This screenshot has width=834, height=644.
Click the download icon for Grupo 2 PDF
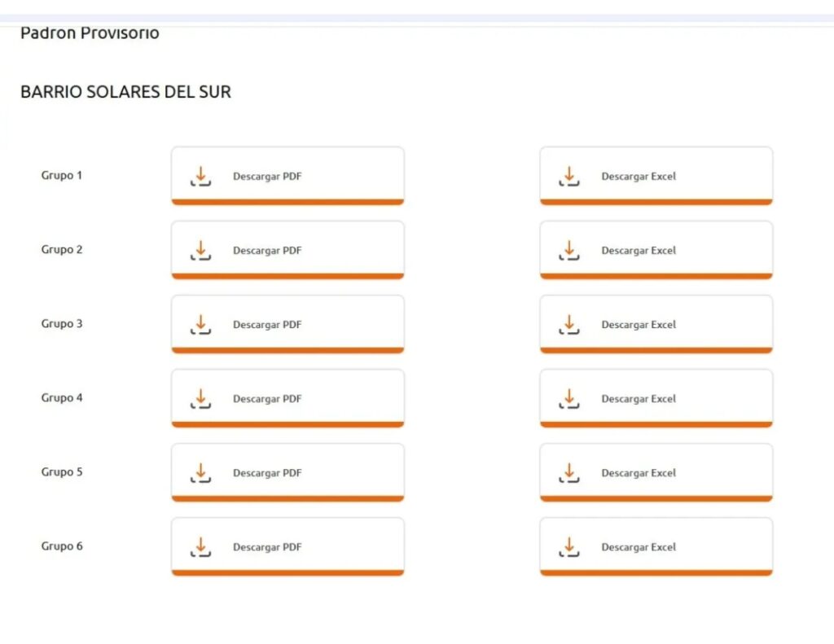tap(200, 250)
